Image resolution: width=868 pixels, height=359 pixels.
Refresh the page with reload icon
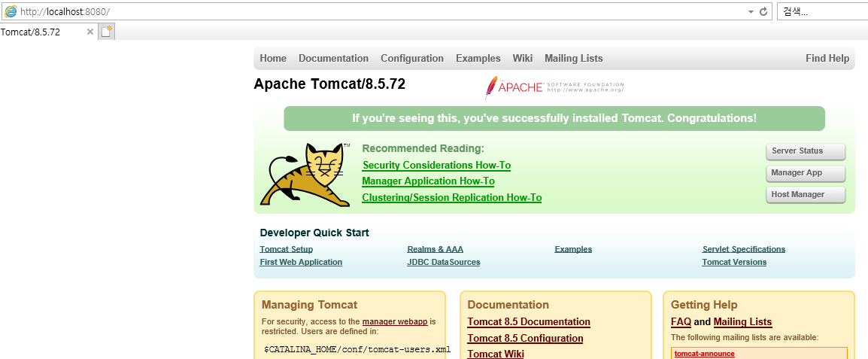pyautogui.click(x=763, y=11)
